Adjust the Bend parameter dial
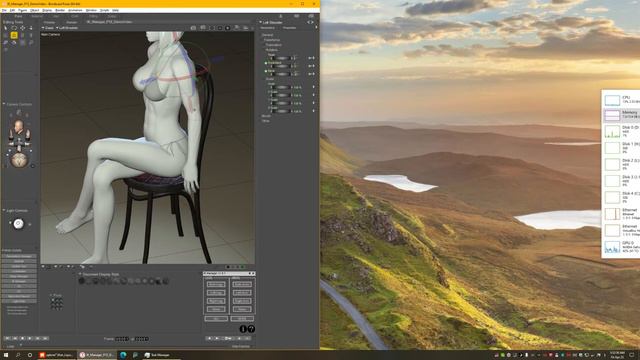Image resolution: width=640 pixels, height=360 pixels. coord(281,74)
